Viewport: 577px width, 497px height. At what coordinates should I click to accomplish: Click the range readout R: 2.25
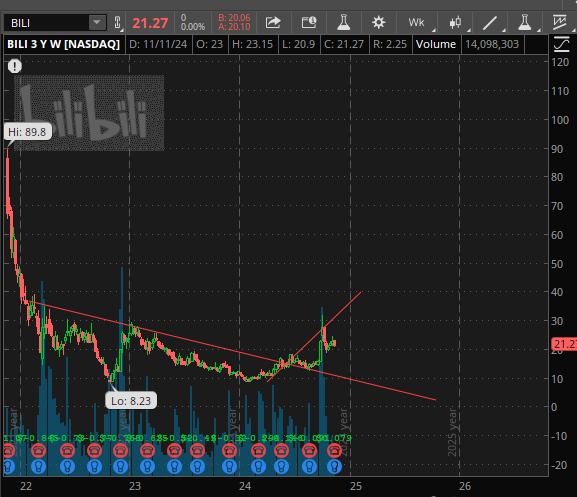click(x=390, y=44)
